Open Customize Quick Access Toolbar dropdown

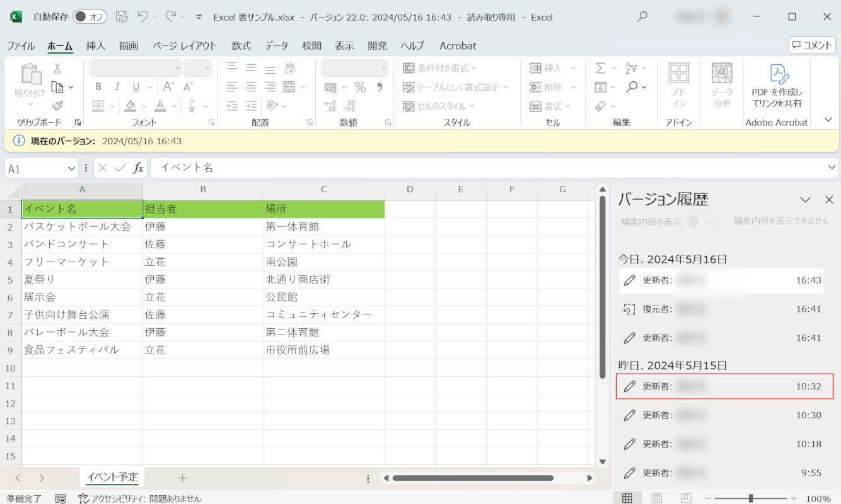point(199,17)
